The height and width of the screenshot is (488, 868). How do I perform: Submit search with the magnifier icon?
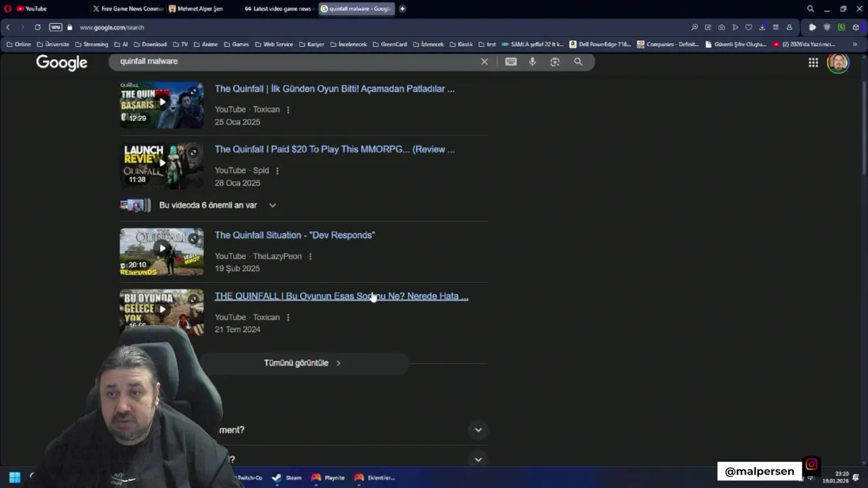[578, 62]
